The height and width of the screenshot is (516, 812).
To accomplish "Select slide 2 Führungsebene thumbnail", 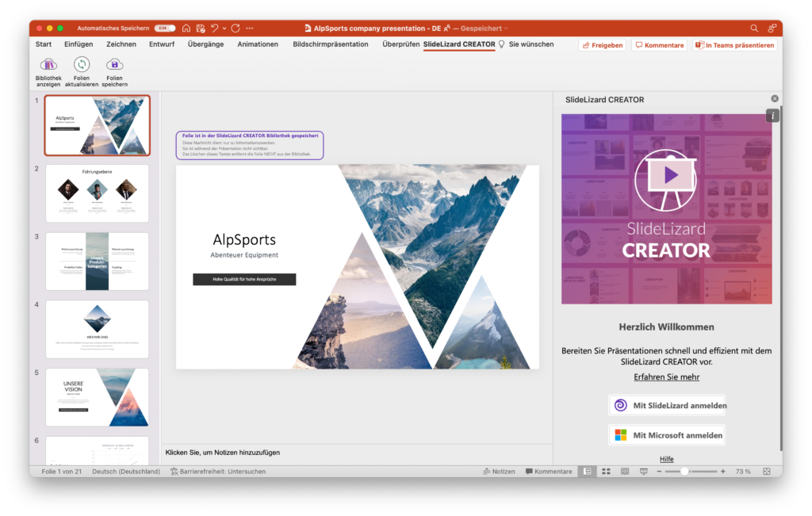I will pos(98,193).
